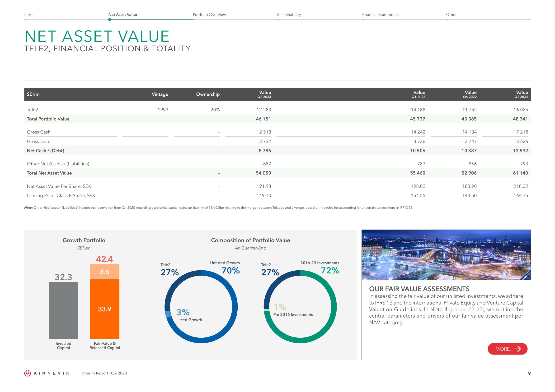Click the KINNEVIK wordmark

tap(52, 373)
